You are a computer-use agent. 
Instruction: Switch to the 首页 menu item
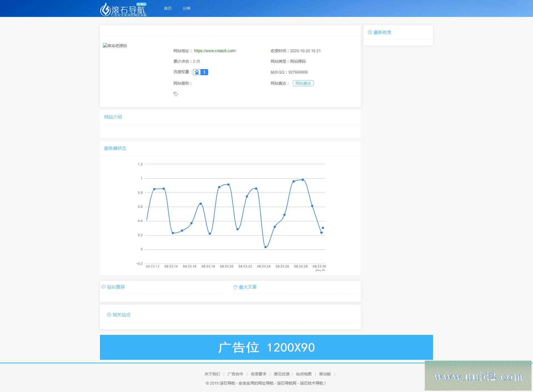[x=168, y=8]
